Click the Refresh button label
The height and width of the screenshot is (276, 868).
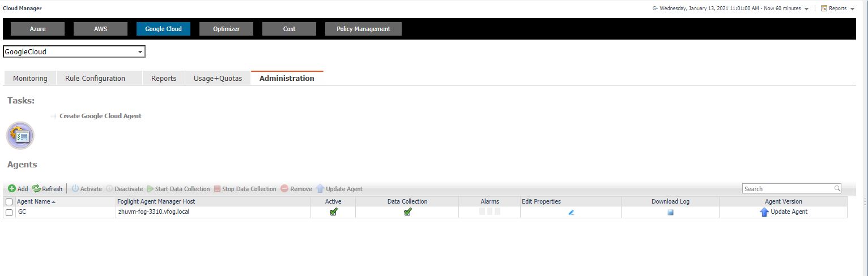(x=52, y=189)
